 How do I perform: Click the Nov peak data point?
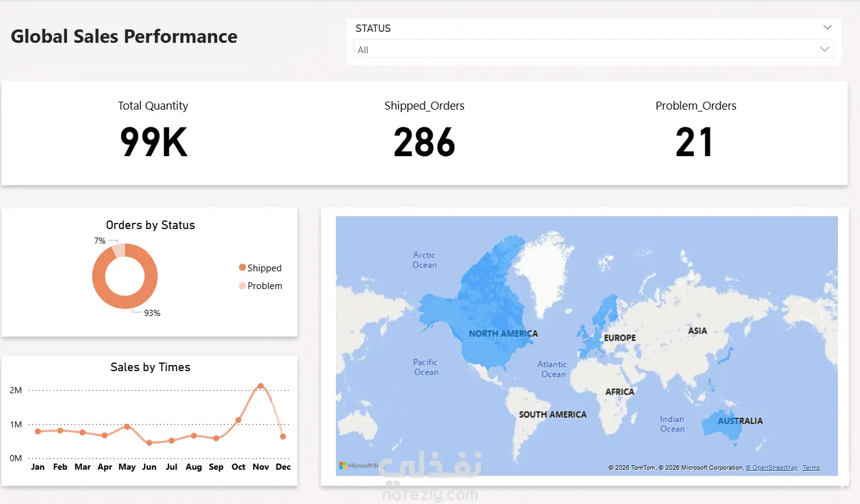pos(261,386)
